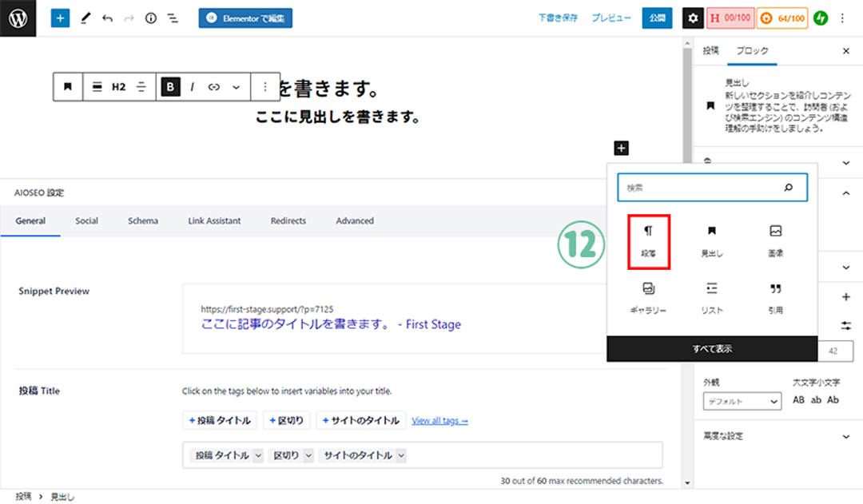Click the WordPress logo icon
Screen dimensions: 863x504
(x=18, y=18)
